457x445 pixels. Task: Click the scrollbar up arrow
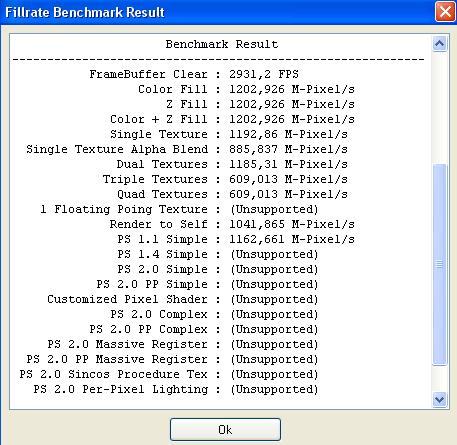click(439, 44)
